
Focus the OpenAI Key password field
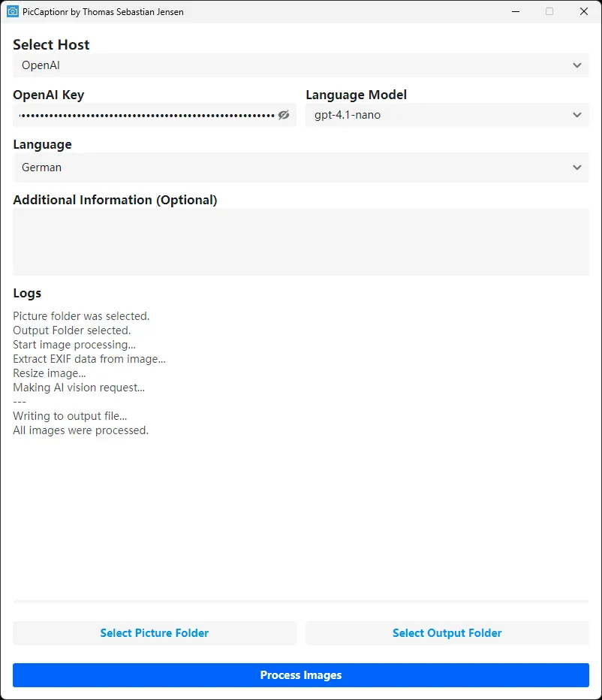point(146,115)
